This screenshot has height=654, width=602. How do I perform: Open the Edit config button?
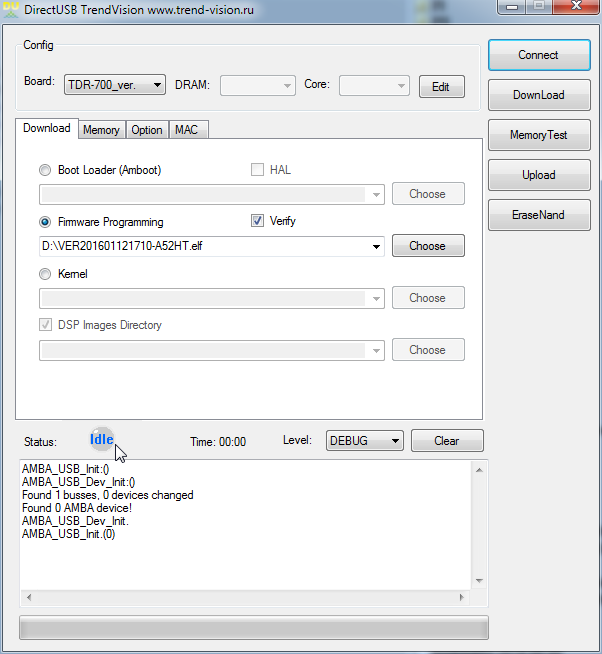tap(441, 87)
